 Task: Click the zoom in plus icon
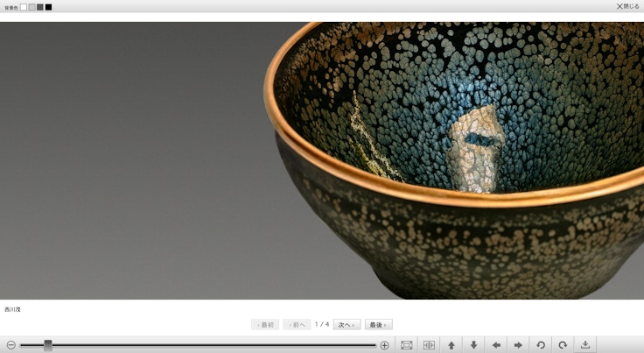(x=384, y=345)
